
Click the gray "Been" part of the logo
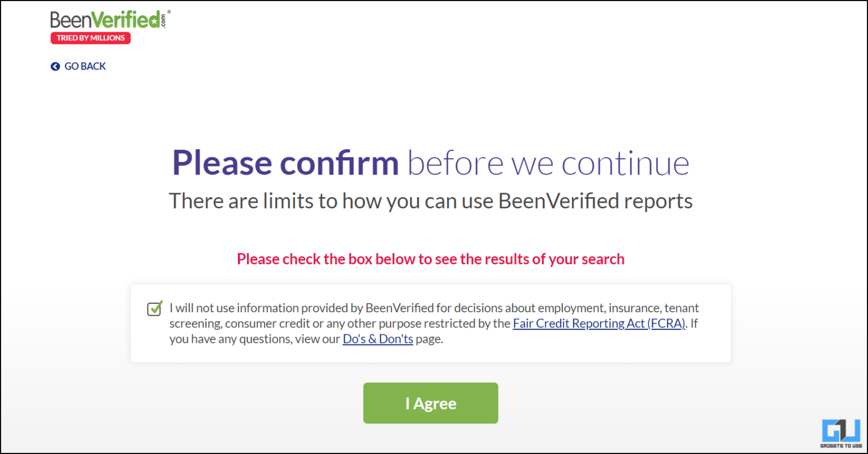coord(70,20)
